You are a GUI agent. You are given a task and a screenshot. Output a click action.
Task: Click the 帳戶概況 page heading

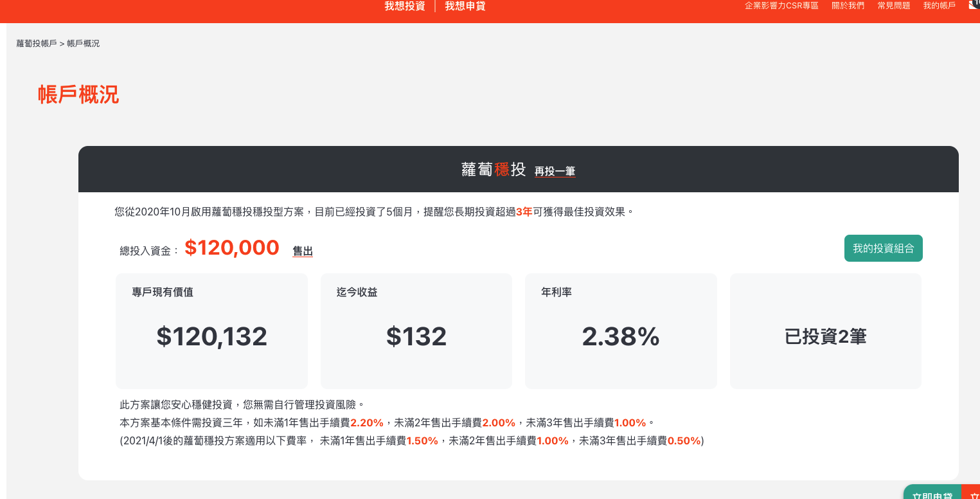[x=78, y=95]
